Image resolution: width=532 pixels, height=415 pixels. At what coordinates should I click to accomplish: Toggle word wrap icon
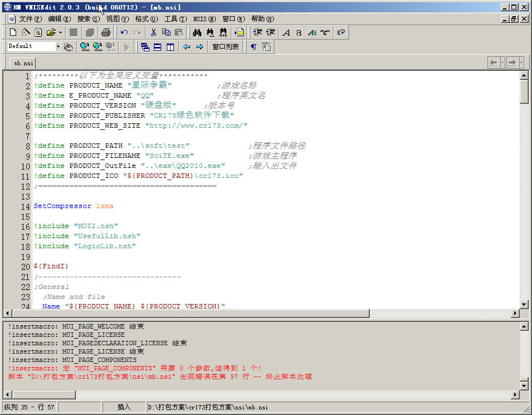[341, 32]
